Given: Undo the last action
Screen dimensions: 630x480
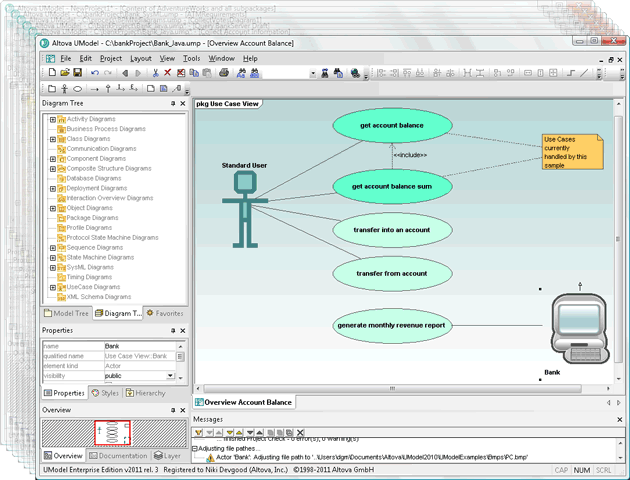Looking at the screenshot, I should pos(95,73).
